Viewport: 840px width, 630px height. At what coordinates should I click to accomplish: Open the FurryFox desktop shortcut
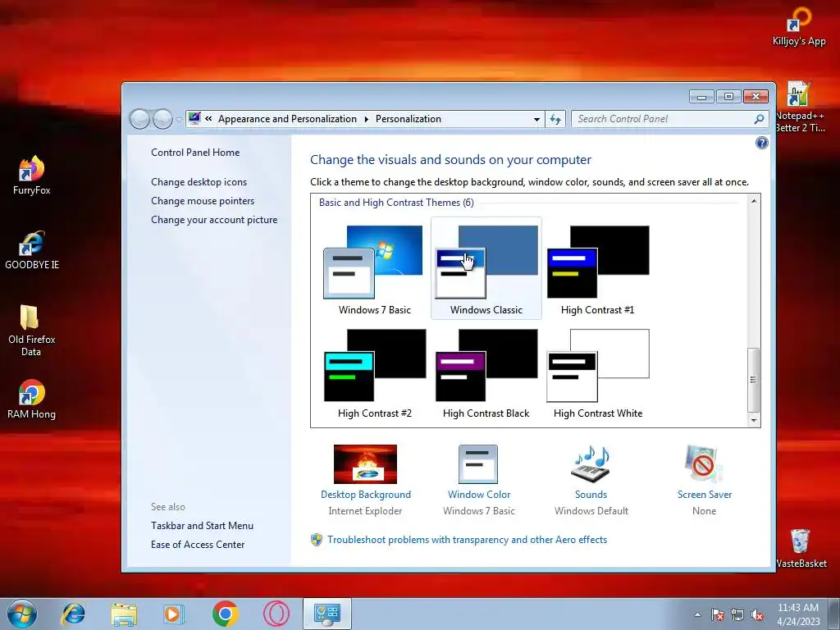pyautogui.click(x=32, y=176)
